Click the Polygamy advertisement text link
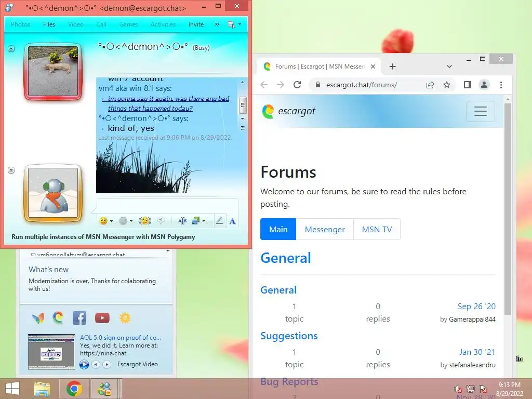The height and width of the screenshot is (399, 532). 103,237
